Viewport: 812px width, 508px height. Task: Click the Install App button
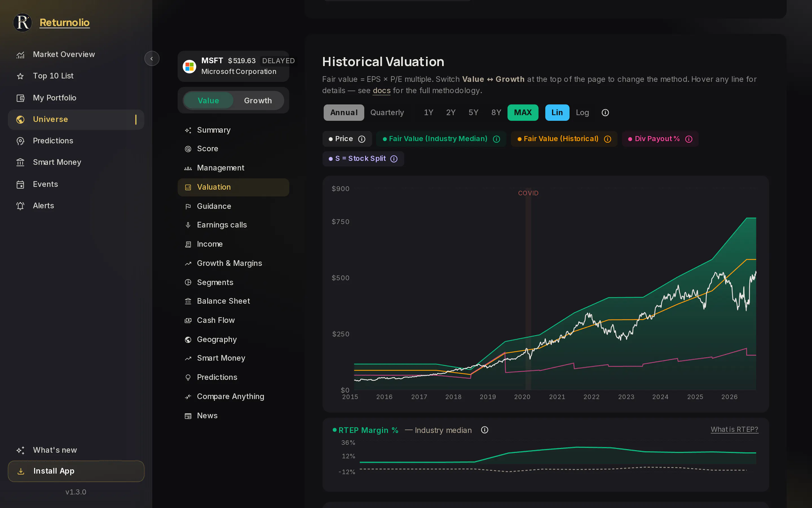click(76, 471)
